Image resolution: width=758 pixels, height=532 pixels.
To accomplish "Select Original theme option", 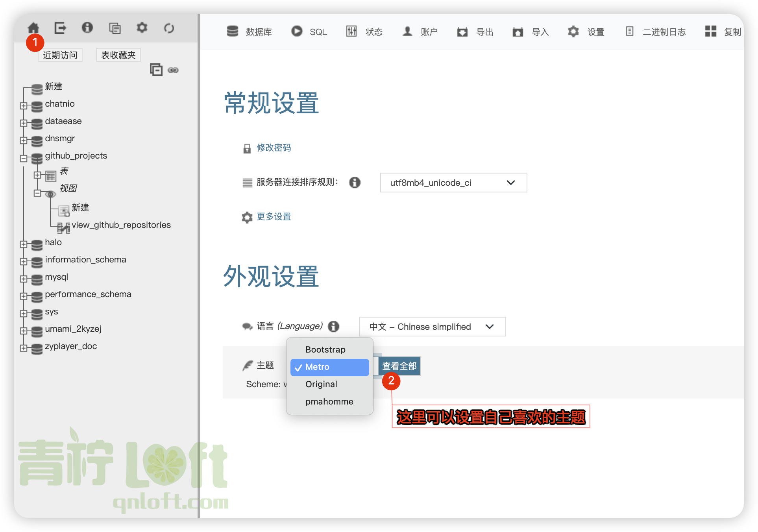I will click(330, 384).
